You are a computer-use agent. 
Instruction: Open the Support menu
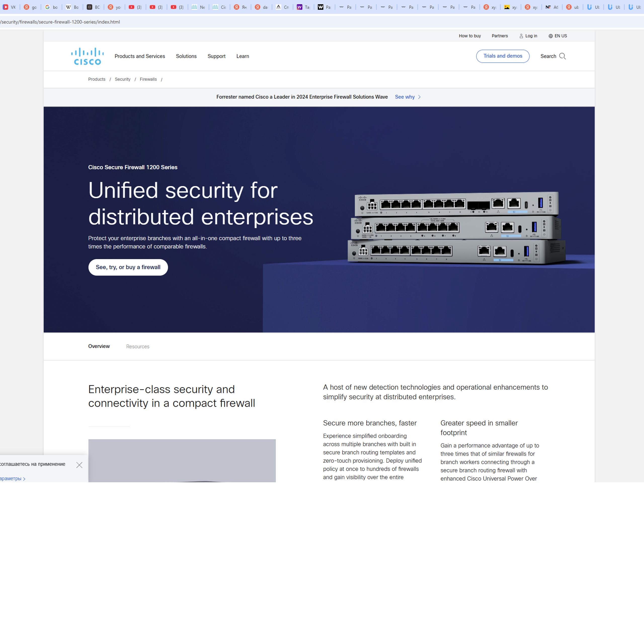click(x=216, y=56)
